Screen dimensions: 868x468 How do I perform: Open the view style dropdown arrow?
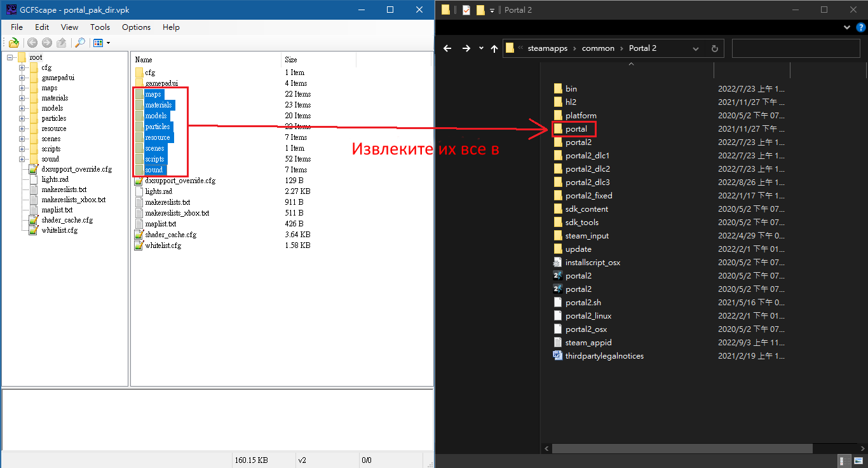(x=108, y=43)
